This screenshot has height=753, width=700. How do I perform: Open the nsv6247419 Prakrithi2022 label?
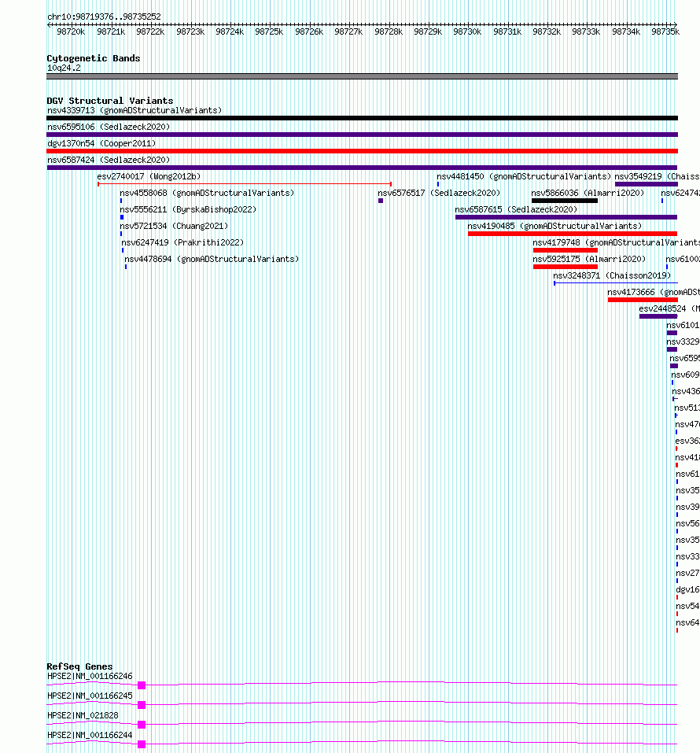[x=182, y=242]
